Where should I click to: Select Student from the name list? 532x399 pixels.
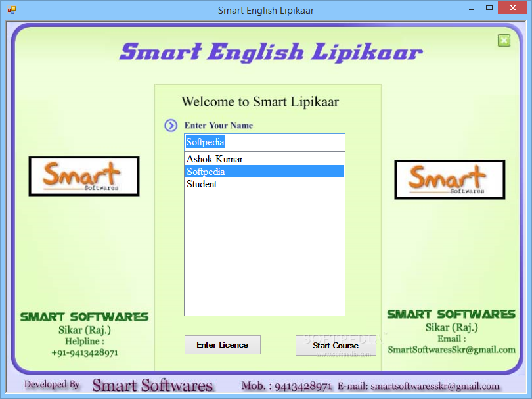tap(265, 184)
